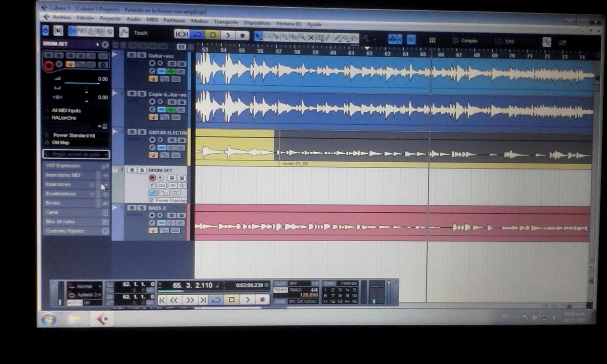
Task: Open the GM Map drum map dropdown
Action: 76,143
